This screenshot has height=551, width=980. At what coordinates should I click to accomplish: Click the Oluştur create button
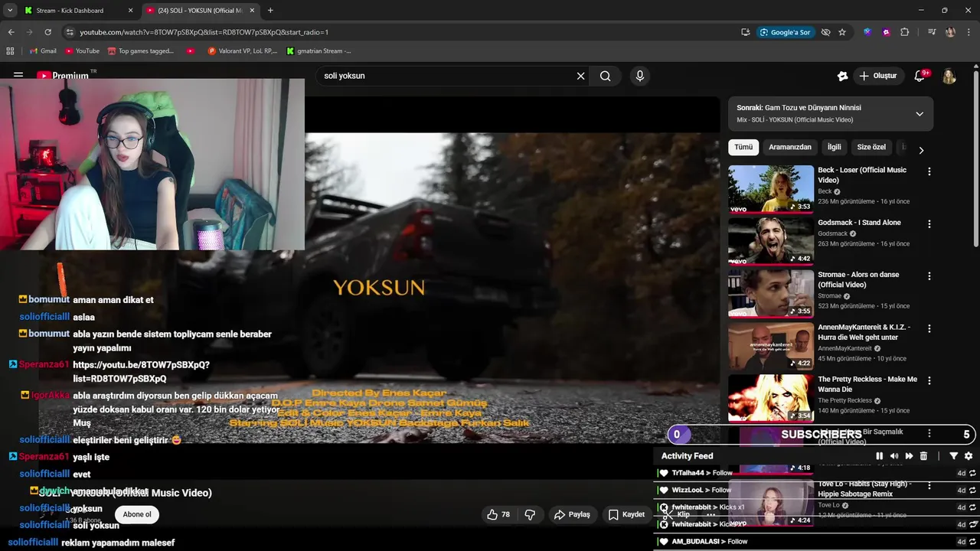coord(878,76)
